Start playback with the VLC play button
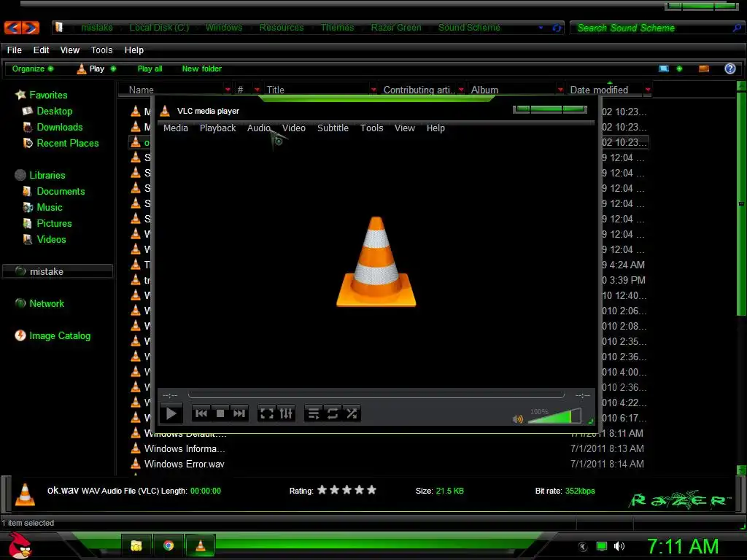The image size is (747, 560). pyautogui.click(x=171, y=413)
